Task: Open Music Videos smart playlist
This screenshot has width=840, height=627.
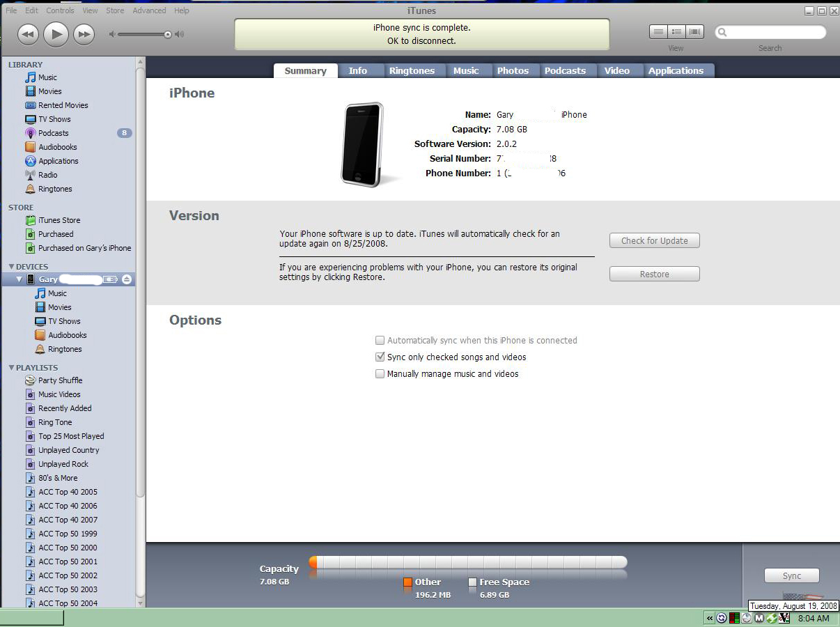Action: 59,394
